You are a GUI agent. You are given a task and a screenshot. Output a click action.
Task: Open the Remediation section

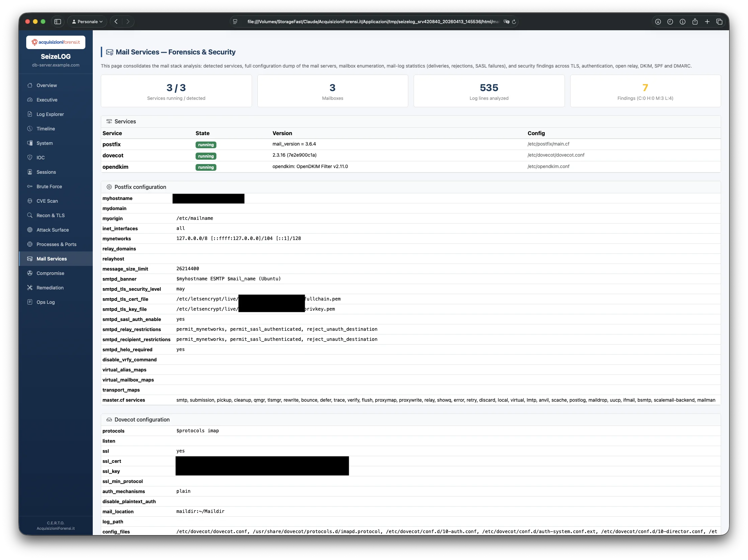click(x=50, y=287)
